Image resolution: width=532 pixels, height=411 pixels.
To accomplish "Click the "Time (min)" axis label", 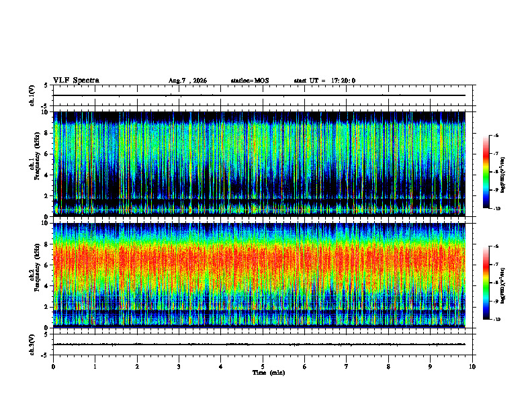I will pyautogui.click(x=269, y=373).
